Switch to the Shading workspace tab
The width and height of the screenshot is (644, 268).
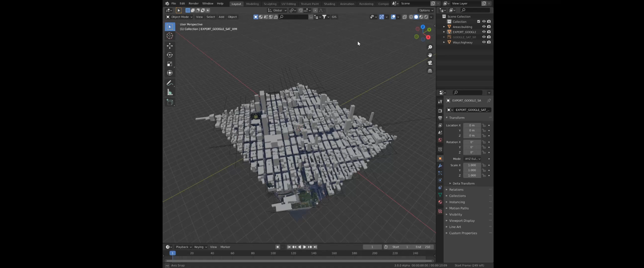click(329, 4)
